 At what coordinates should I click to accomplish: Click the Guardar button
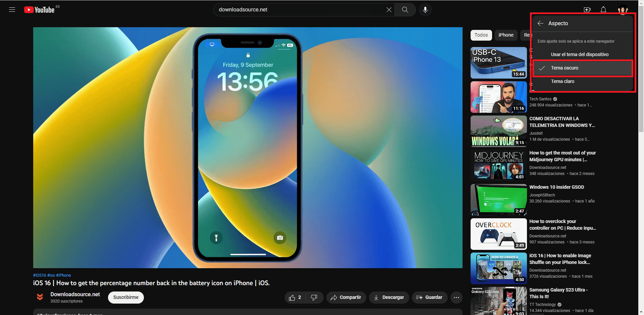point(429,298)
